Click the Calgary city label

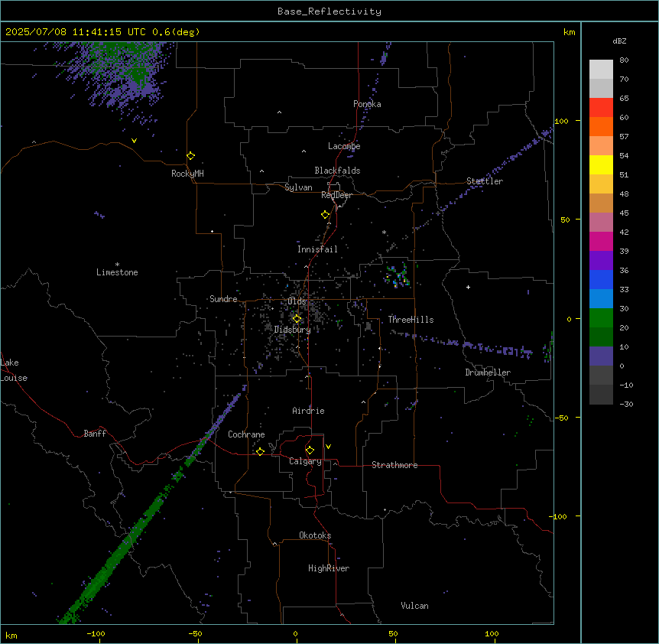305,461
